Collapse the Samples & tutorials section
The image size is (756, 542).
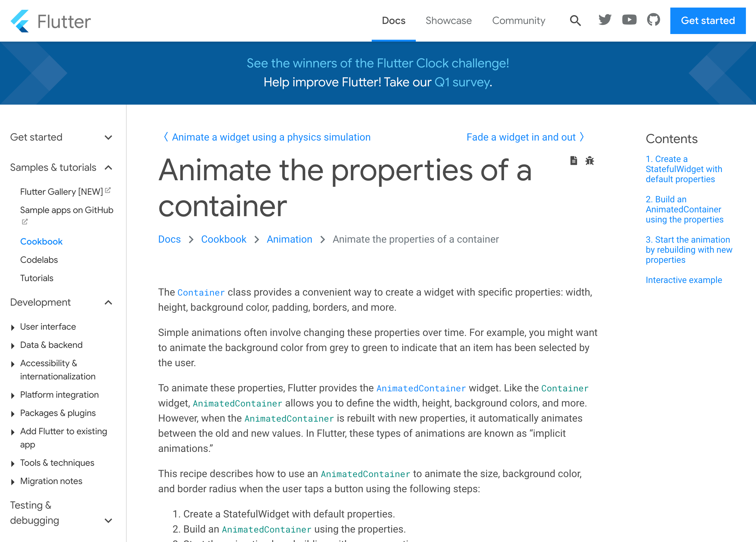108,168
